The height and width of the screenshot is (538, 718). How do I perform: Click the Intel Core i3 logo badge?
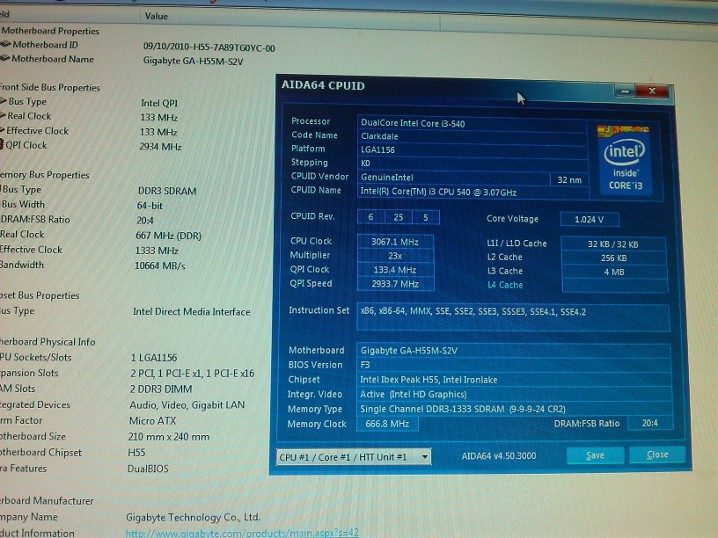(625, 161)
